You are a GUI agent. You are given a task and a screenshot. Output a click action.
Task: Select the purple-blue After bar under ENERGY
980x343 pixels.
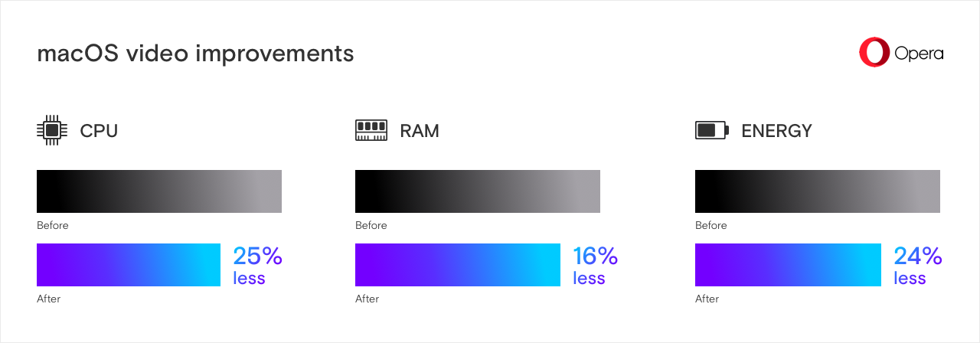pyautogui.click(x=788, y=265)
